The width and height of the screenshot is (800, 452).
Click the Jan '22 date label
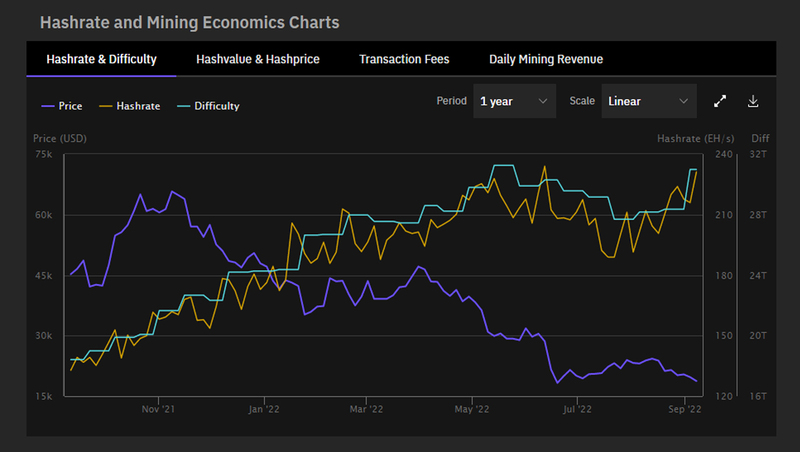point(264,409)
